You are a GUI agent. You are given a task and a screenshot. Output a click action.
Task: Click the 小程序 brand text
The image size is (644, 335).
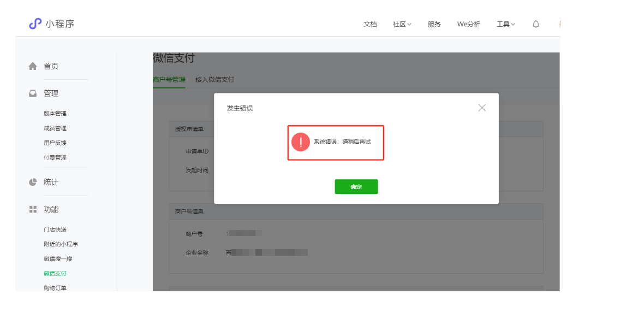click(60, 24)
